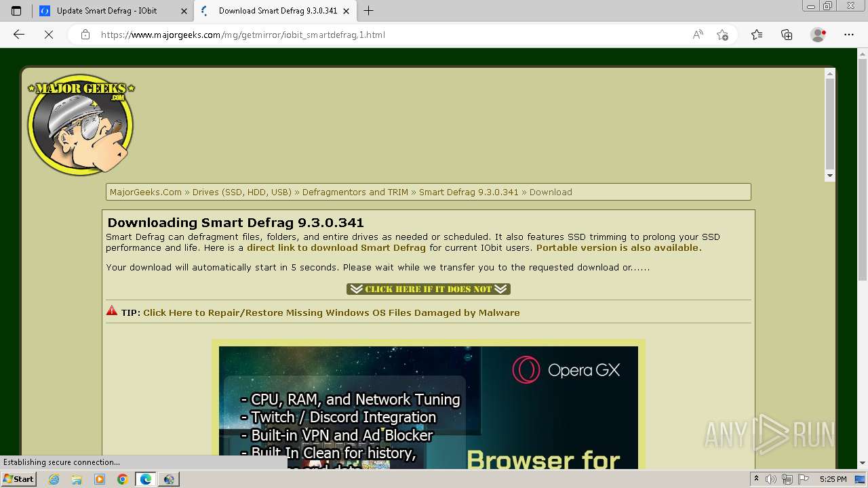Open media player taskbar icon
Viewport: 868px width, 488px height.
pos(100,479)
